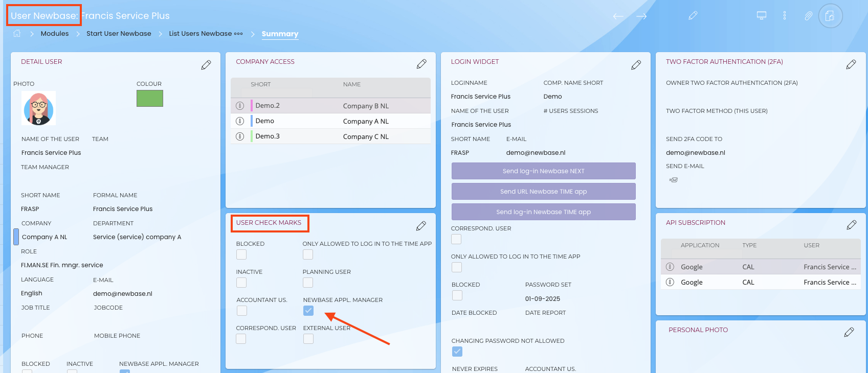868x373 pixels.
Task: Enable the Planning User checkbox
Action: tap(308, 283)
